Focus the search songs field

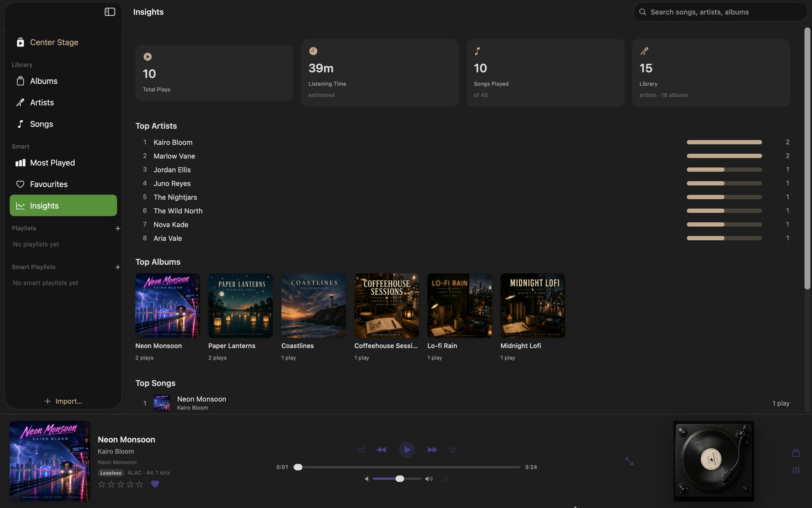click(x=720, y=12)
